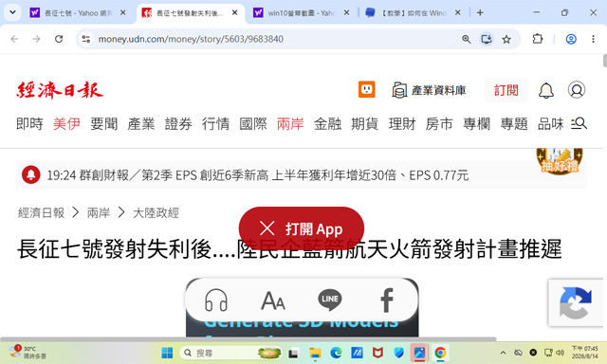The width and height of the screenshot is (607, 364).
Task: Open the 期貨 menu item
Action: click(364, 124)
